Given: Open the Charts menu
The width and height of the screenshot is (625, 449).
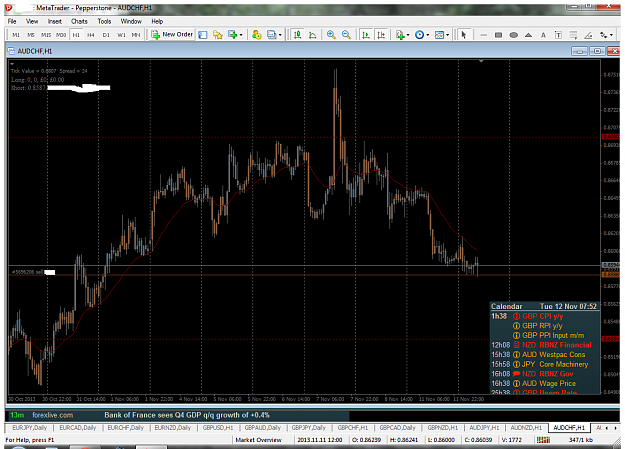Looking at the screenshot, I should (x=79, y=21).
